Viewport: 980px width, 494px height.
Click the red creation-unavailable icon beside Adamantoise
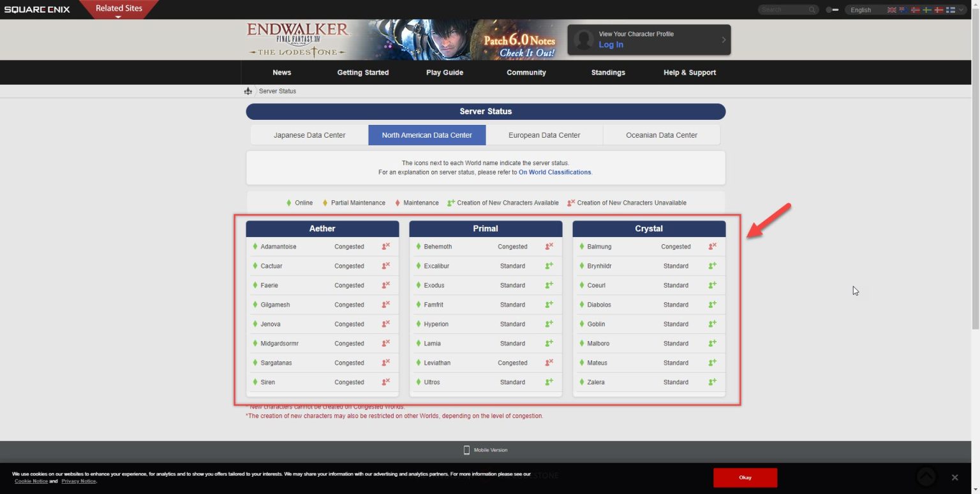tap(383, 246)
